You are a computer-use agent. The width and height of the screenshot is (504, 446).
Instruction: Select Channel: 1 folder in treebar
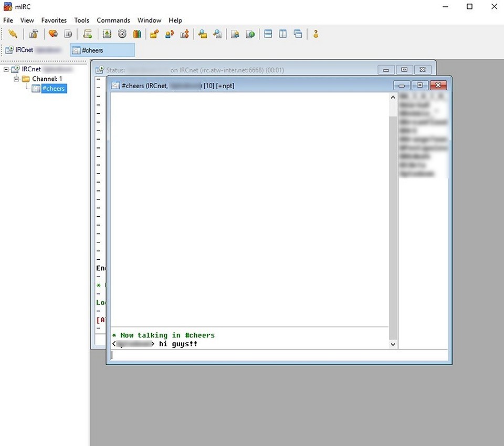(x=47, y=79)
